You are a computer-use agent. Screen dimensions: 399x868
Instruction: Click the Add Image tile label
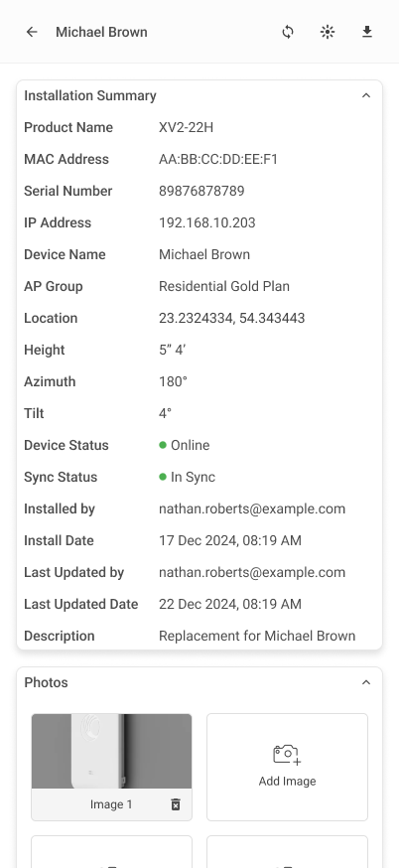[287, 781]
